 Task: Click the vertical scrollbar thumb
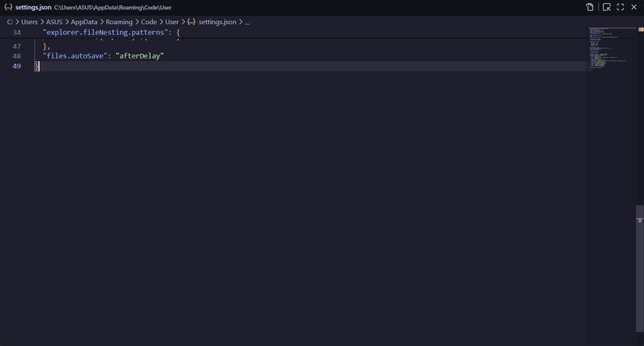[x=639, y=268]
